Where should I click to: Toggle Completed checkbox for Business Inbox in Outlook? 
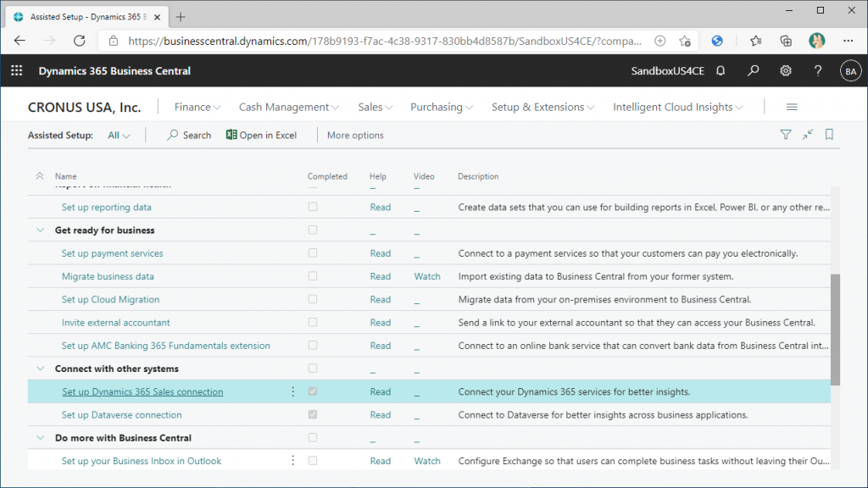tap(313, 460)
